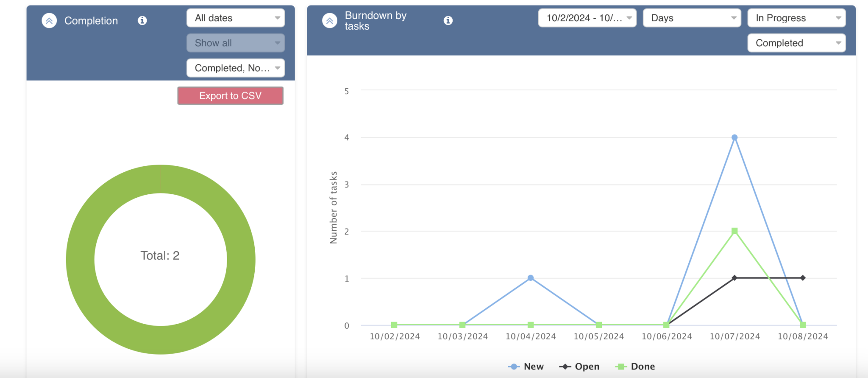Open the All dates dropdown
Screen dimensions: 868x378
[x=235, y=18]
